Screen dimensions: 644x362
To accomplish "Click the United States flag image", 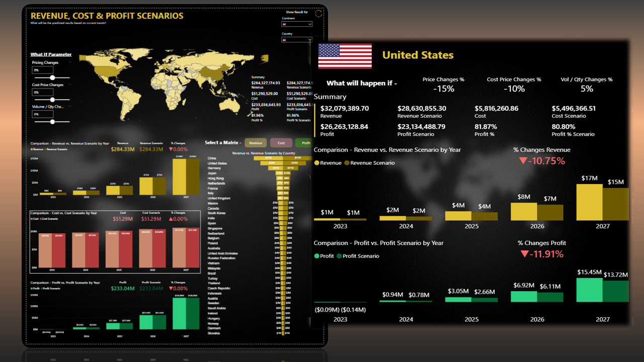I will point(345,56).
